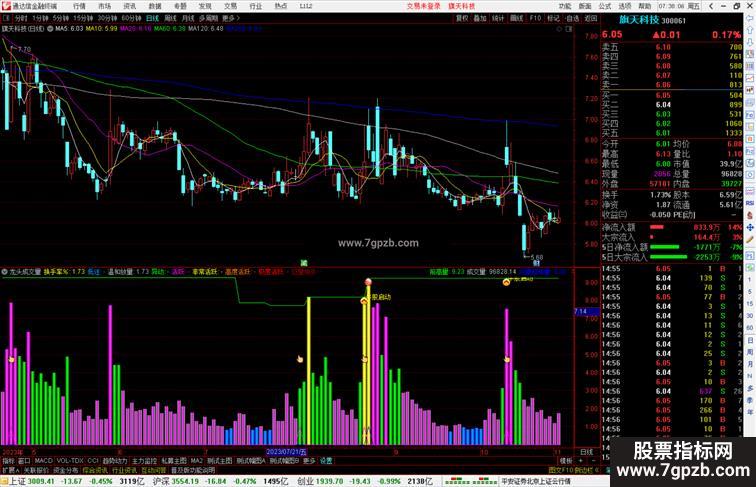The height and width of the screenshot is (487, 756).
Task: Select the 趋势动力 indicator tab
Action: [x=115, y=461]
